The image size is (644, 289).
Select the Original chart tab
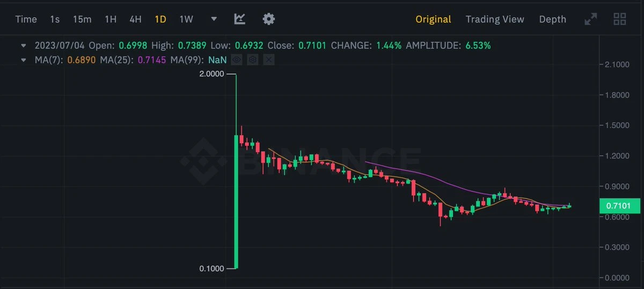tap(433, 19)
